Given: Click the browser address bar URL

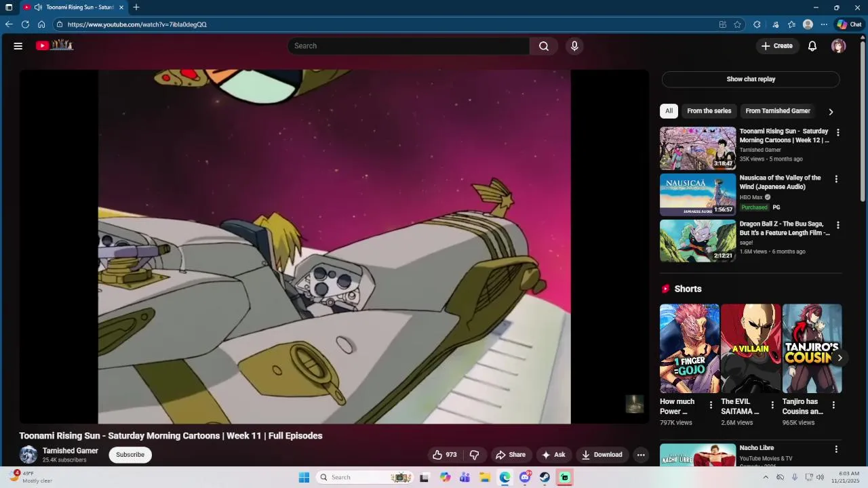Looking at the screenshot, I should coord(137,24).
